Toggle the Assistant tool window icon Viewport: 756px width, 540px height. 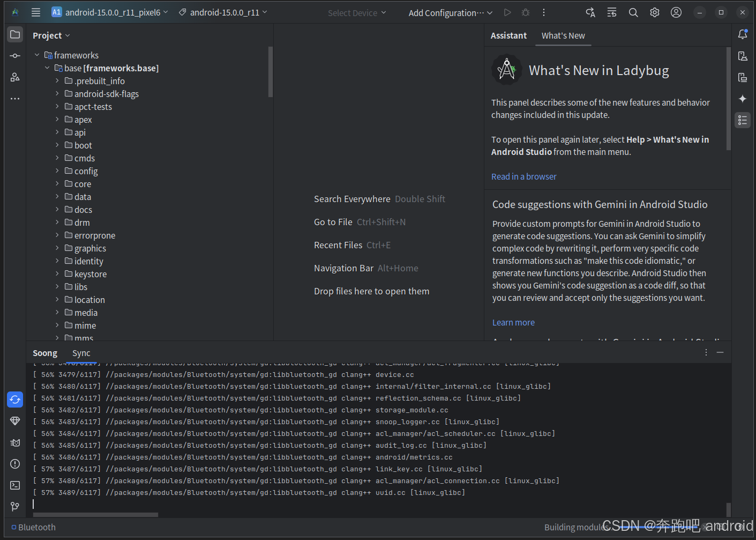[x=743, y=120]
